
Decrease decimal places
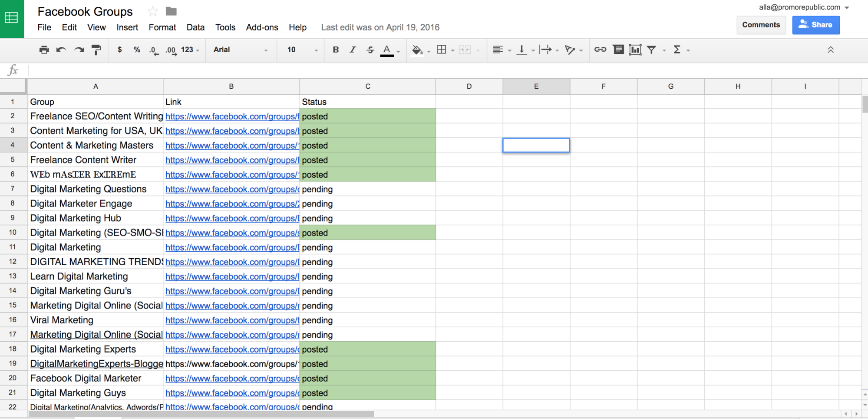point(154,50)
